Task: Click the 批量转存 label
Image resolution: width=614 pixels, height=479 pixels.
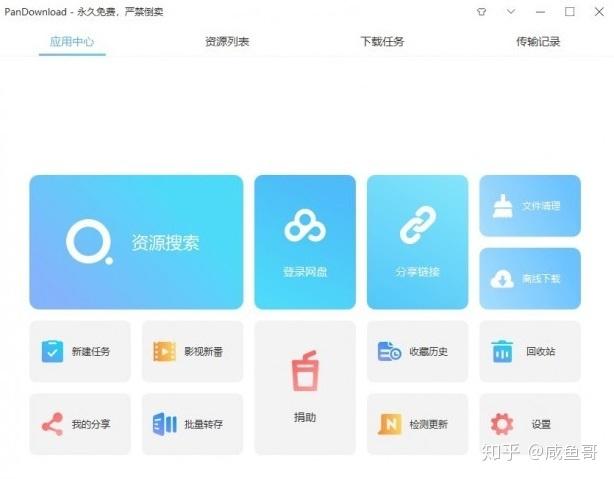Action: pos(204,424)
